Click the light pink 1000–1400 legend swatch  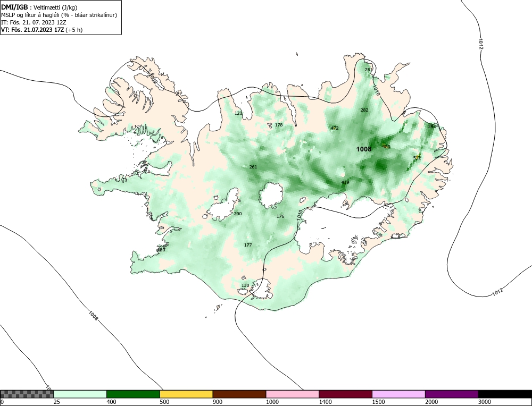click(293, 394)
